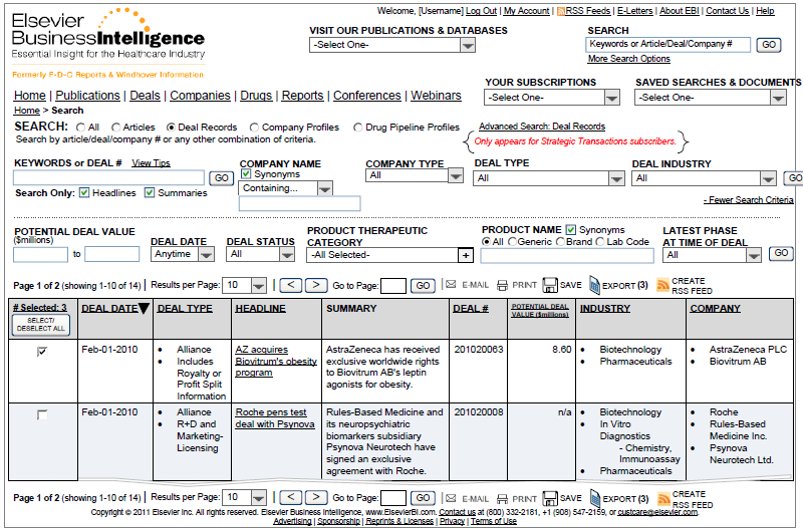The image size is (803, 531).
Task: Toggle Company Name Synonyms checkbox
Action: click(246, 174)
